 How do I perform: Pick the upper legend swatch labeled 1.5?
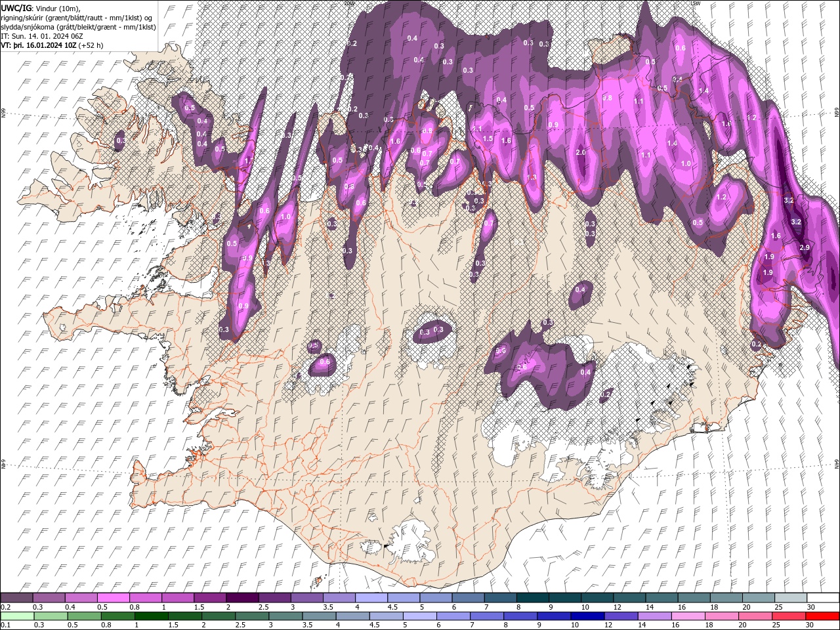(209, 598)
